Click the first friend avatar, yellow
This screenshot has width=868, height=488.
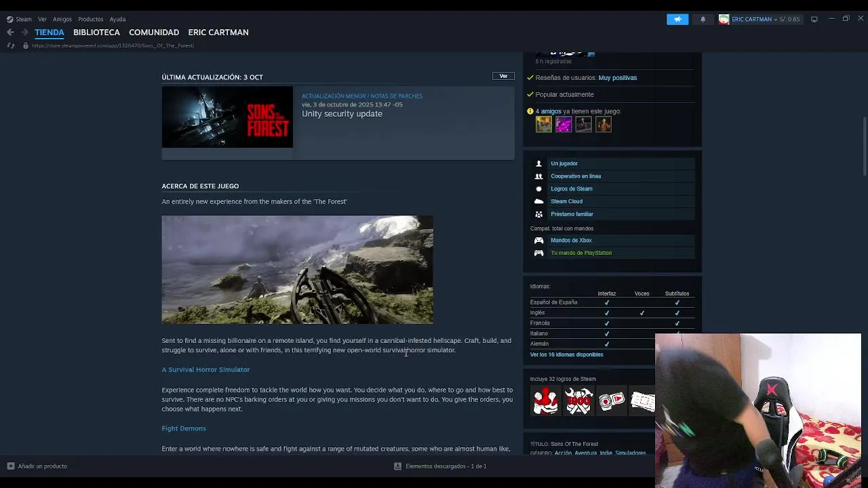pos(544,124)
